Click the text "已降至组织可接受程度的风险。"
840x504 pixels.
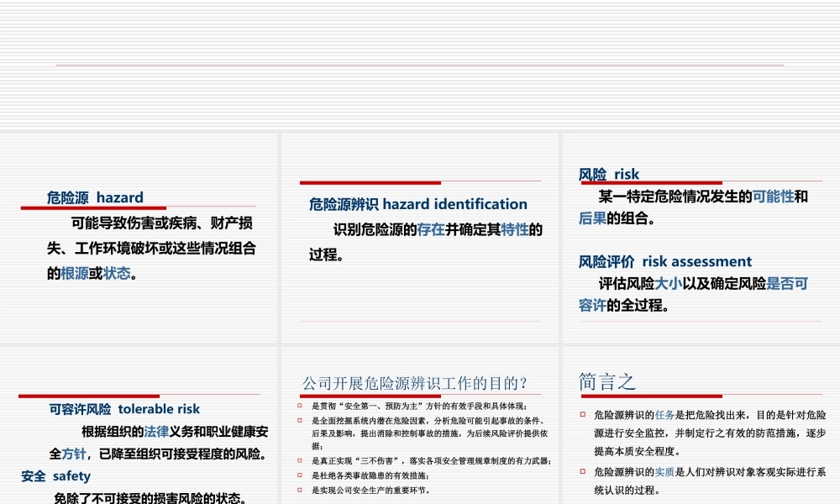coord(182,454)
